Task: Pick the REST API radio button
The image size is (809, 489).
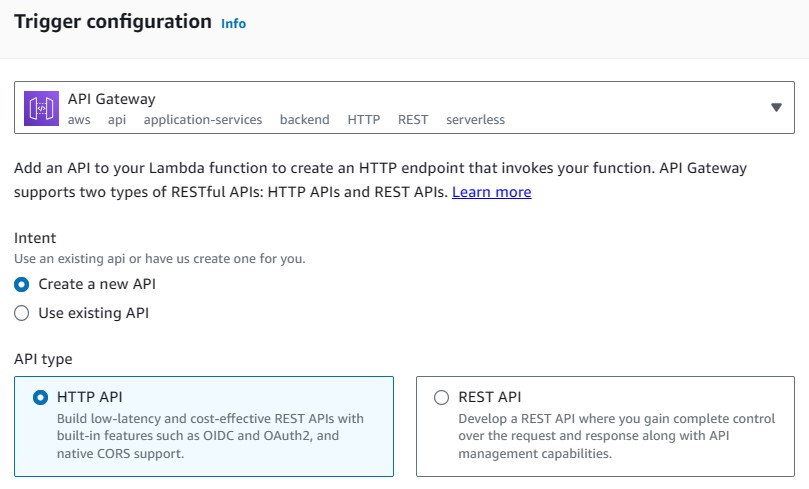Action: point(441,397)
